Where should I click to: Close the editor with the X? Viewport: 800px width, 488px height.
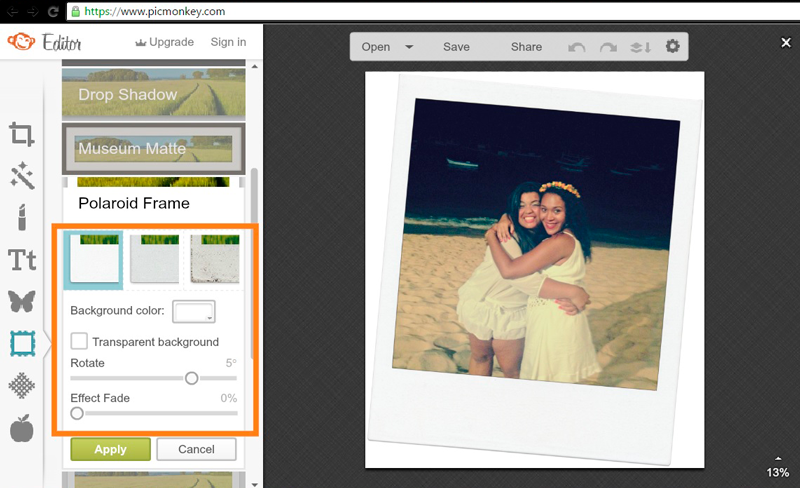tap(786, 43)
